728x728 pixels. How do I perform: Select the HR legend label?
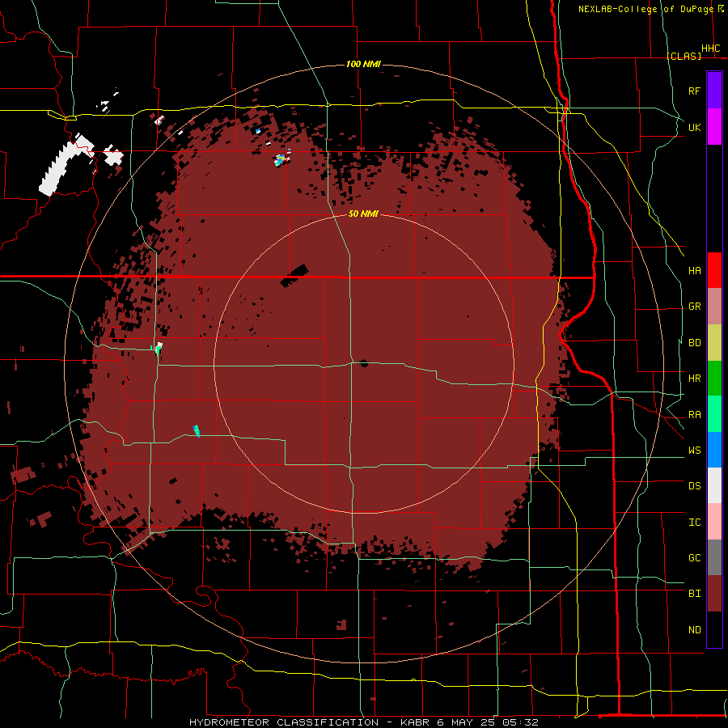coord(694,379)
